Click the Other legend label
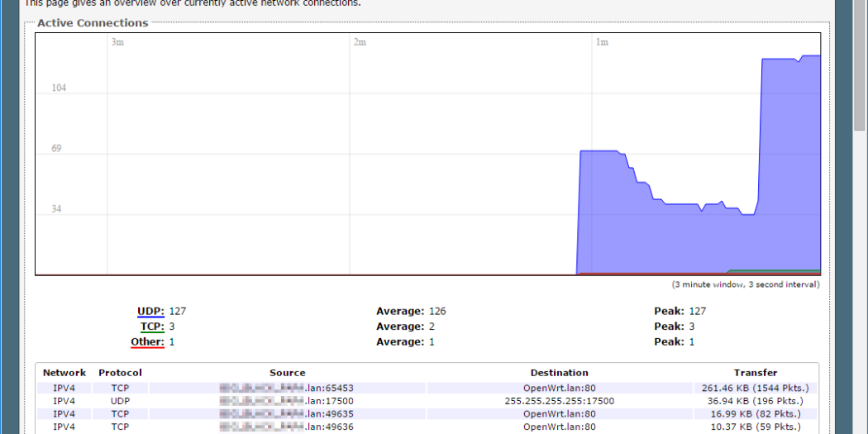The image size is (868, 434). tap(147, 341)
